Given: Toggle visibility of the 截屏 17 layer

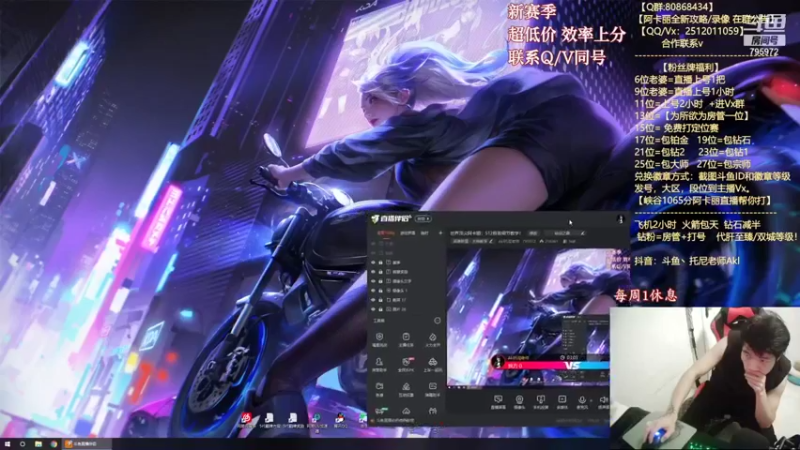Looking at the screenshot, I should tap(373, 300).
